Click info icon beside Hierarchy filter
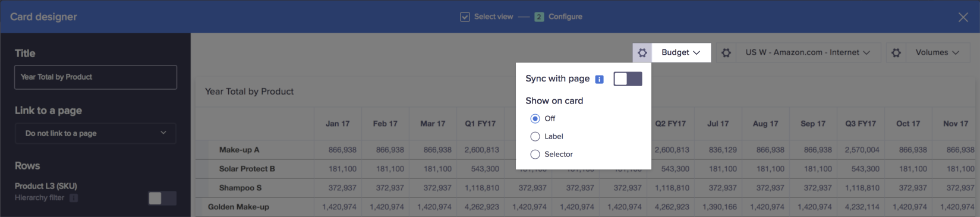The width and height of the screenshot is (980, 217). (x=74, y=198)
